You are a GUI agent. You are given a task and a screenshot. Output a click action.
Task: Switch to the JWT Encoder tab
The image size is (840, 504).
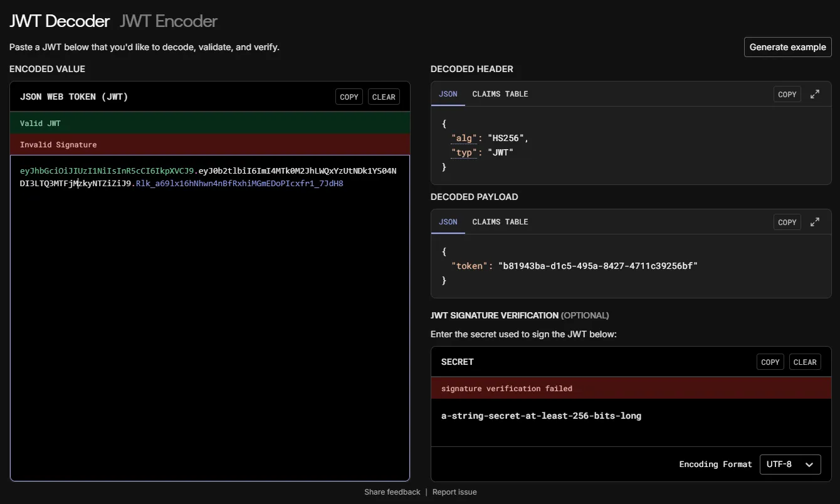pyautogui.click(x=167, y=21)
